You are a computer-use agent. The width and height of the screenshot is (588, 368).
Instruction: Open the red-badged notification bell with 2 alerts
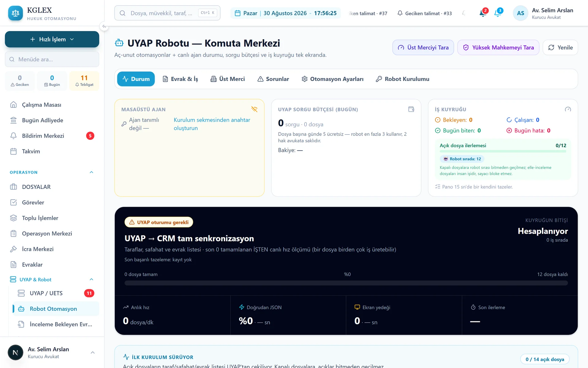483,13
